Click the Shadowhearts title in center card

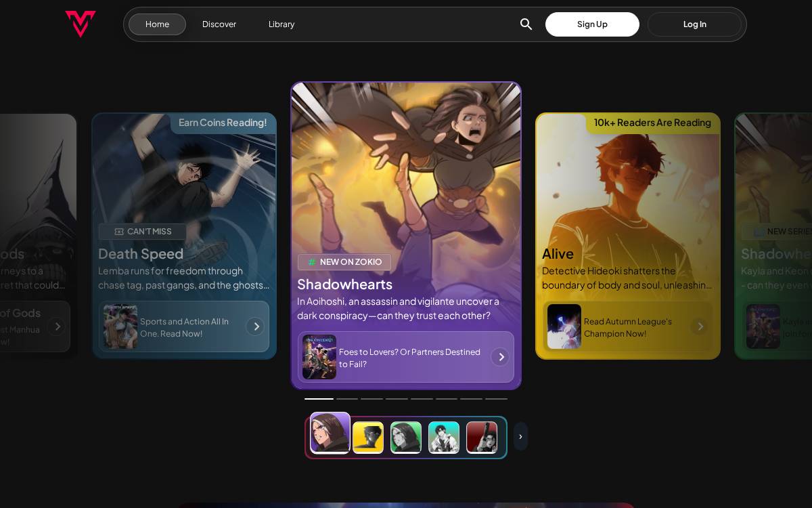point(344,284)
